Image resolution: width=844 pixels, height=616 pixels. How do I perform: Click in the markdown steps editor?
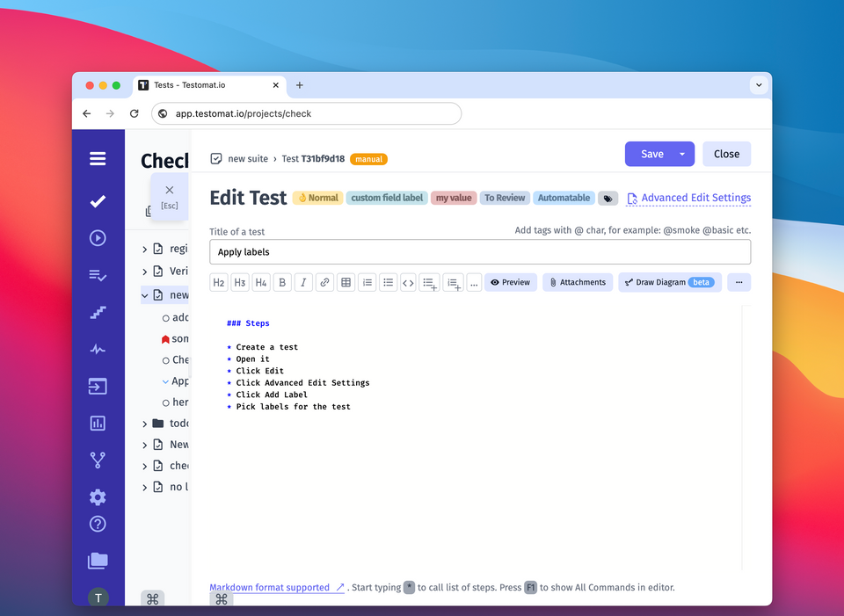click(x=476, y=438)
